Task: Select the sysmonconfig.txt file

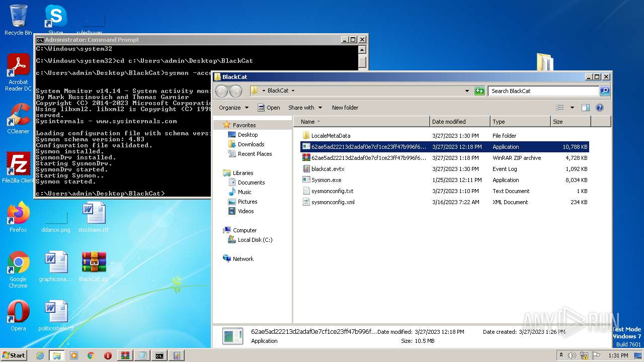Action: [444, 191]
